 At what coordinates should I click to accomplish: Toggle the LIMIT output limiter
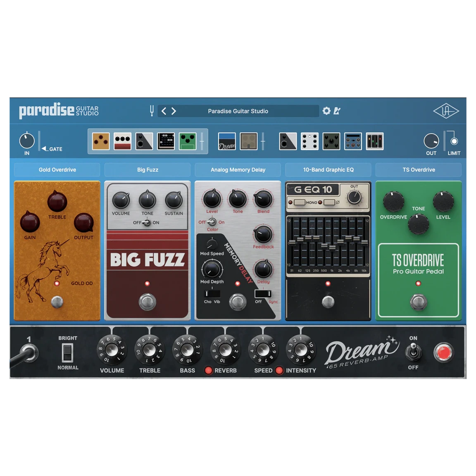tap(454, 141)
